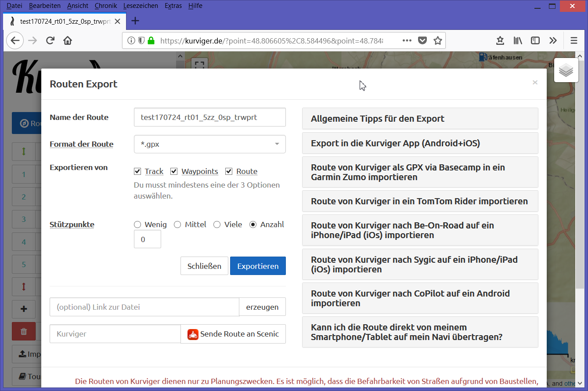Toggle the Waypoints checkbox
Screen dimensions: 588x391
point(174,171)
